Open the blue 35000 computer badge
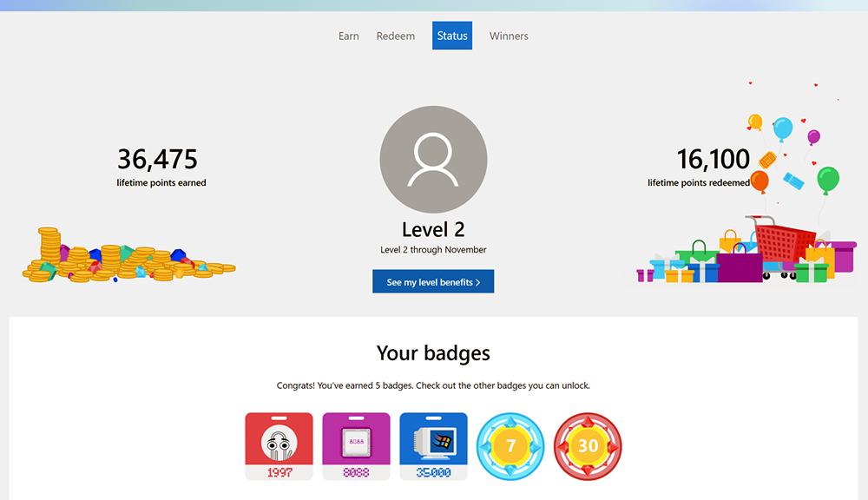This screenshot has width=868, height=500. pyautogui.click(x=433, y=446)
